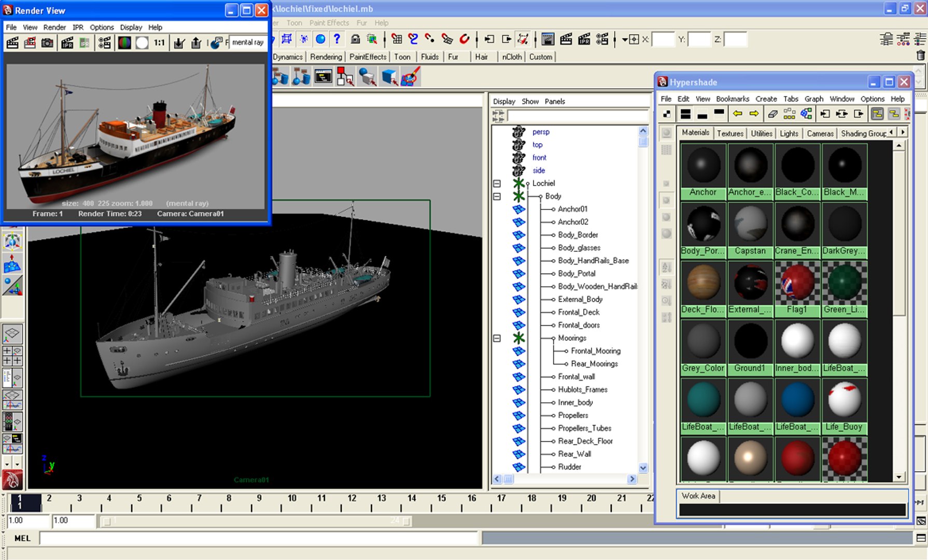Select the Universal Manipulator tool in the toolbox
928x560 pixels.
pos(12,242)
